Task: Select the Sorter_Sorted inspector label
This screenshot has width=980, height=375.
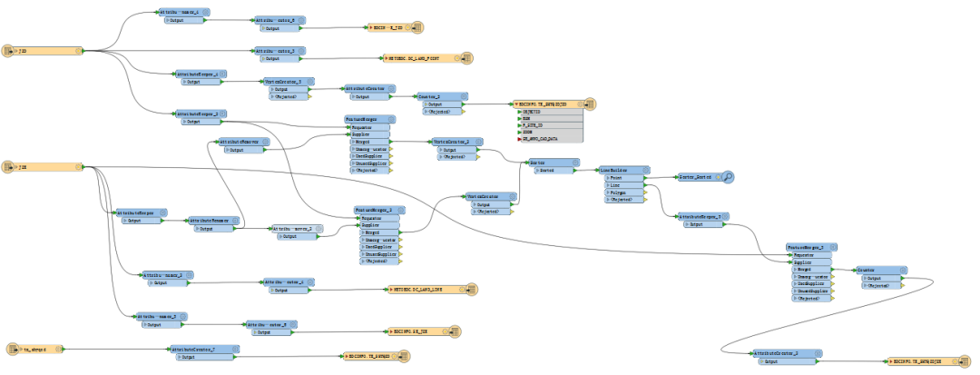Action: (x=698, y=178)
